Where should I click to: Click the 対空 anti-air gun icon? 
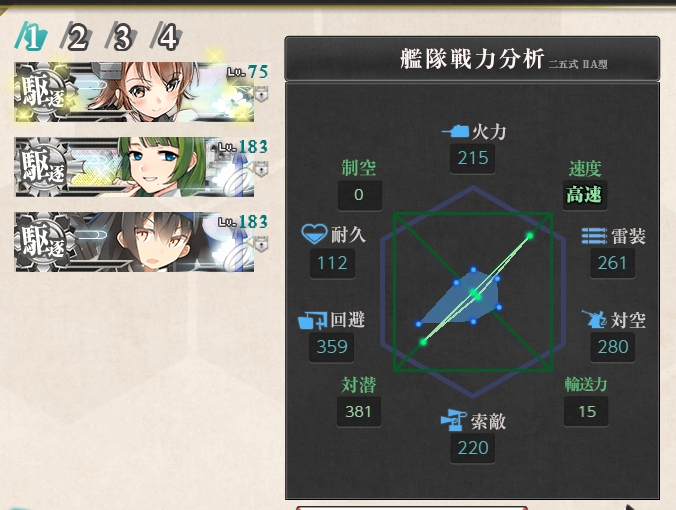(x=595, y=319)
